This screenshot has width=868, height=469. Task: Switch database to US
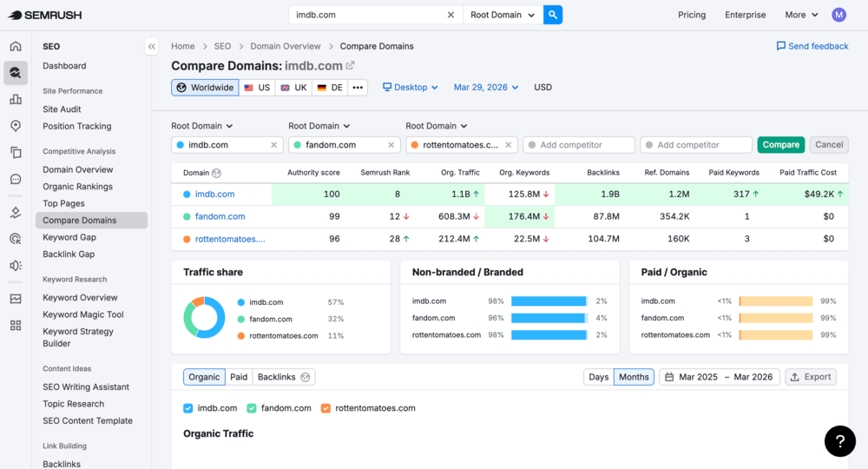click(257, 88)
